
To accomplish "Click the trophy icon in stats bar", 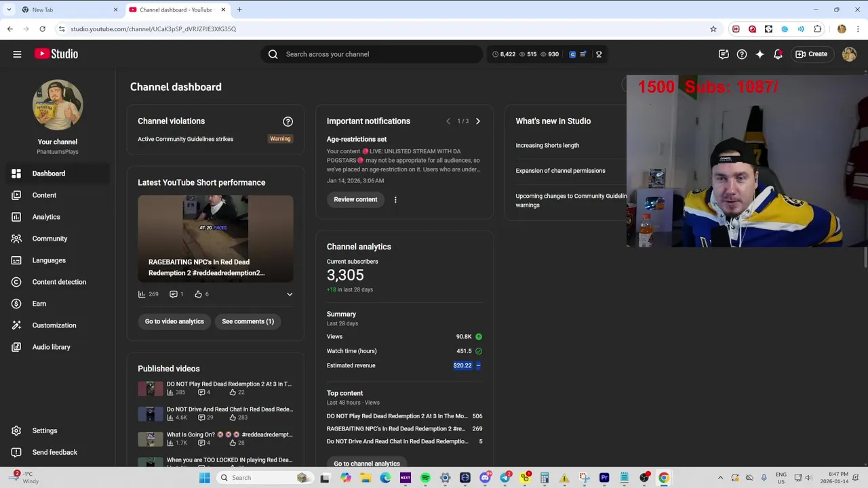I will coord(599,54).
